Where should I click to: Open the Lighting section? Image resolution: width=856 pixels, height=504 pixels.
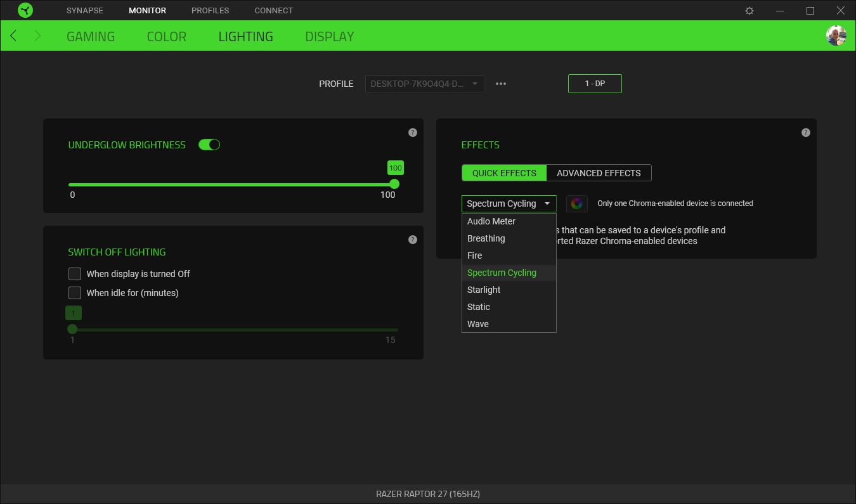tap(246, 36)
